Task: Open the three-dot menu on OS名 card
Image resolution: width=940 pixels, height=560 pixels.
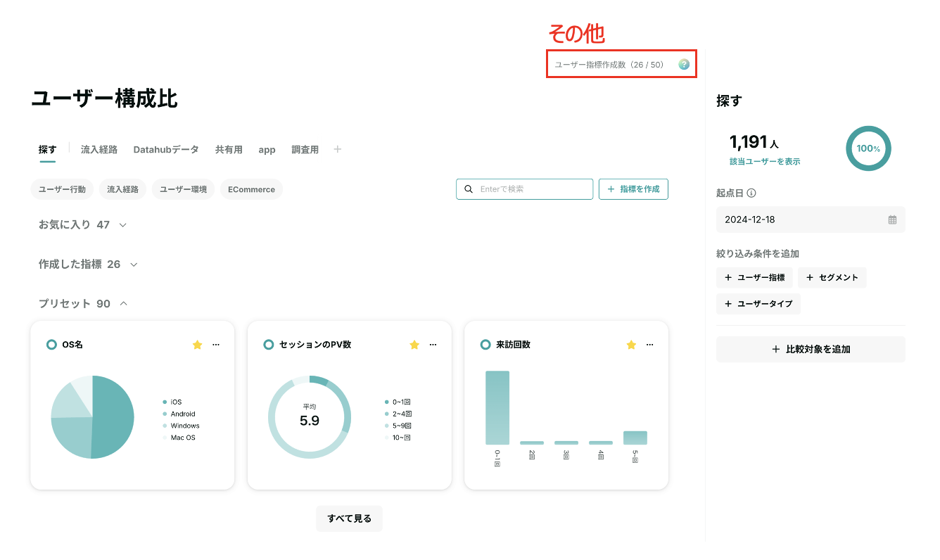Action: [x=216, y=345]
